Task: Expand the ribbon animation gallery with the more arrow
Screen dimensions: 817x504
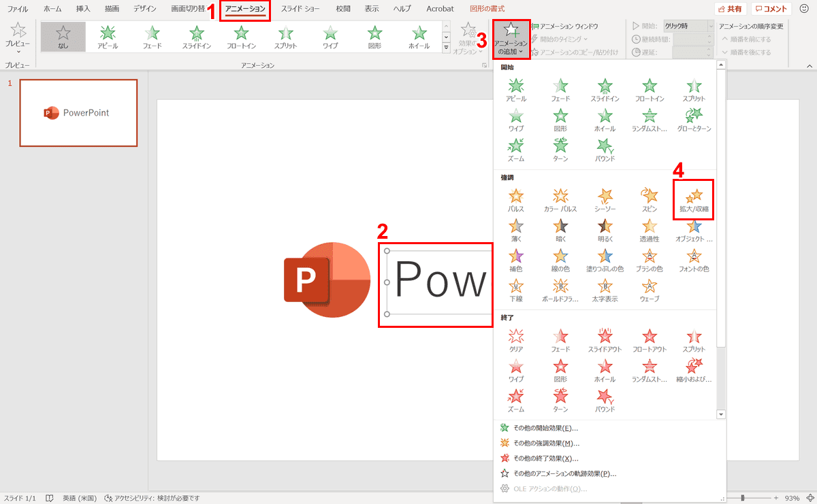Action: tap(447, 48)
